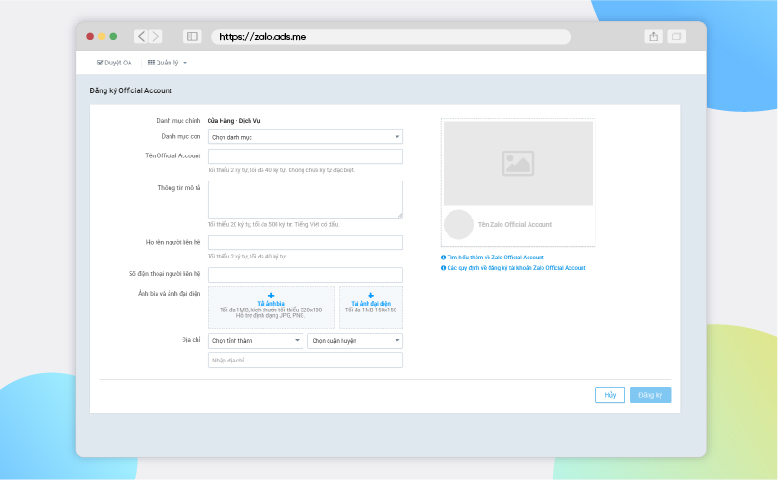Click the green maximize window button
778x480 pixels.
(x=113, y=36)
